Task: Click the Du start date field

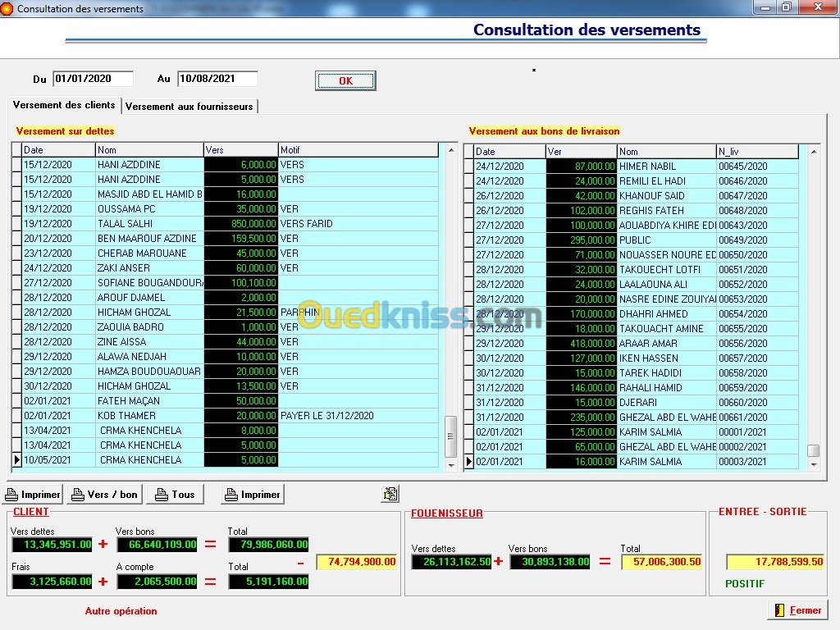Action: pyautogui.click(x=93, y=79)
